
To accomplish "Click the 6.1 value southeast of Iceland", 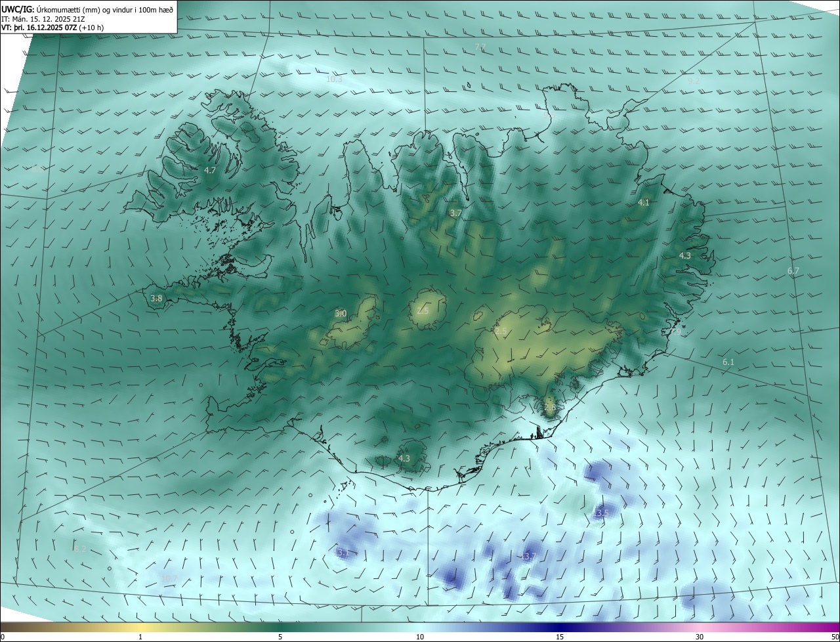I will (x=728, y=362).
